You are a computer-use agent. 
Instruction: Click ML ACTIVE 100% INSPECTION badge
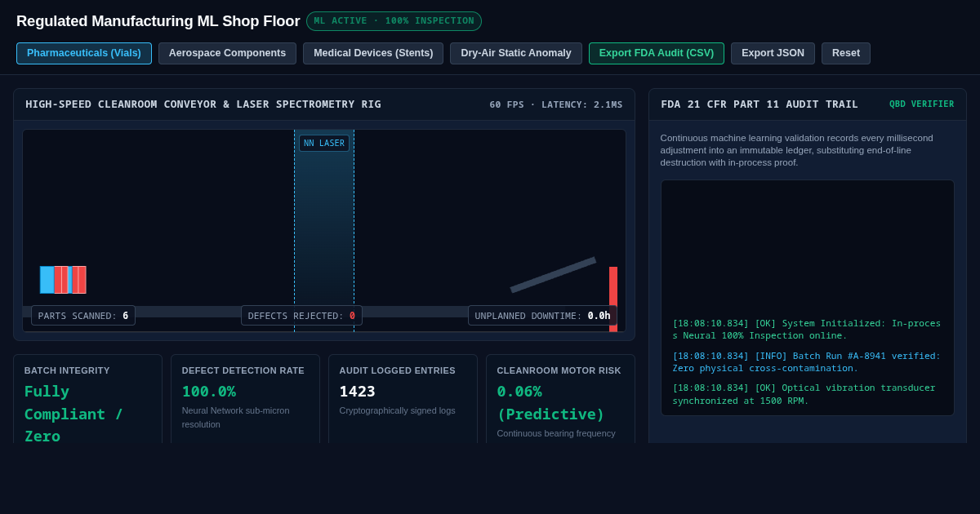pyautogui.click(x=394, y=21)
